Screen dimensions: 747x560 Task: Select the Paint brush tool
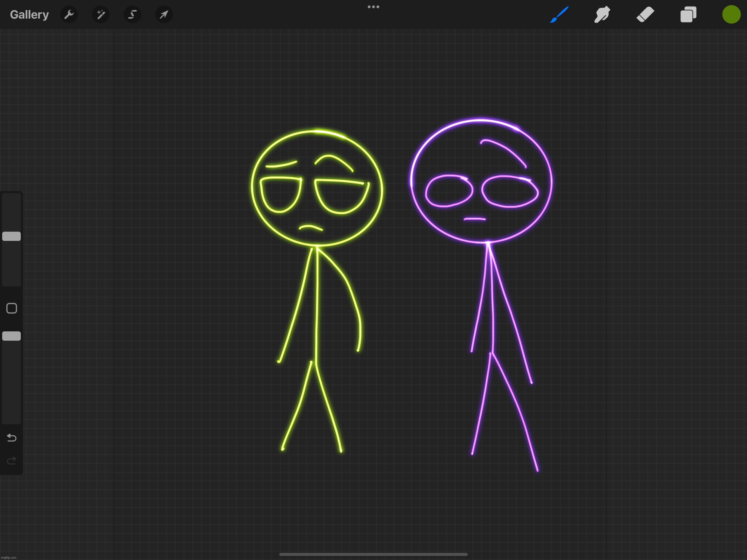[559, 14]
